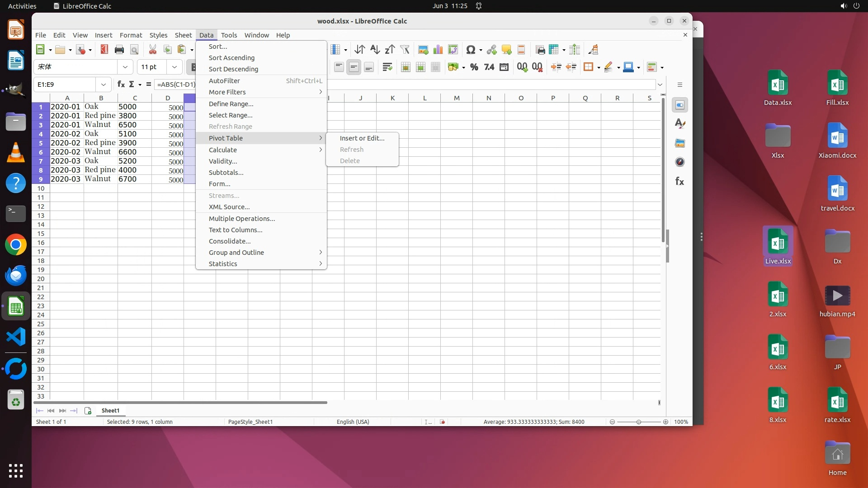Select the Sheet1 tab

coord(110,410)
